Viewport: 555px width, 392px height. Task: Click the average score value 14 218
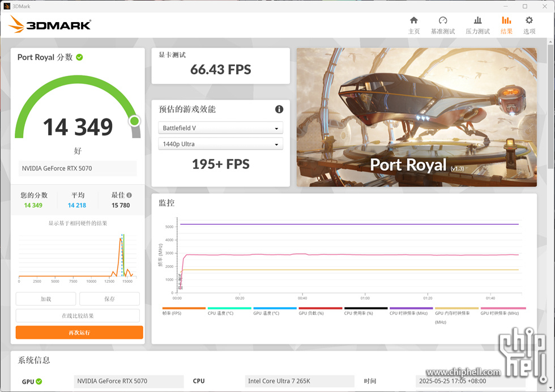click(77, 206)
